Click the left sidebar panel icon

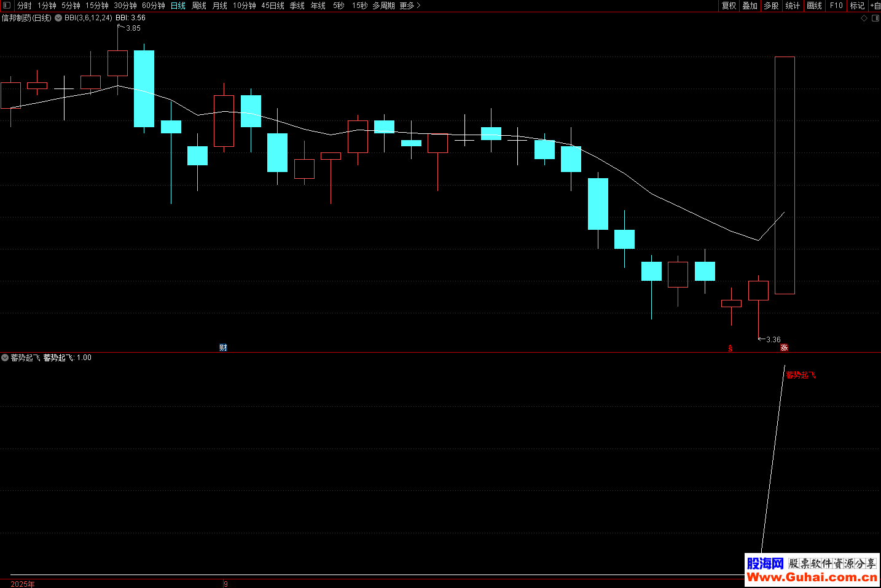[7, 6]
